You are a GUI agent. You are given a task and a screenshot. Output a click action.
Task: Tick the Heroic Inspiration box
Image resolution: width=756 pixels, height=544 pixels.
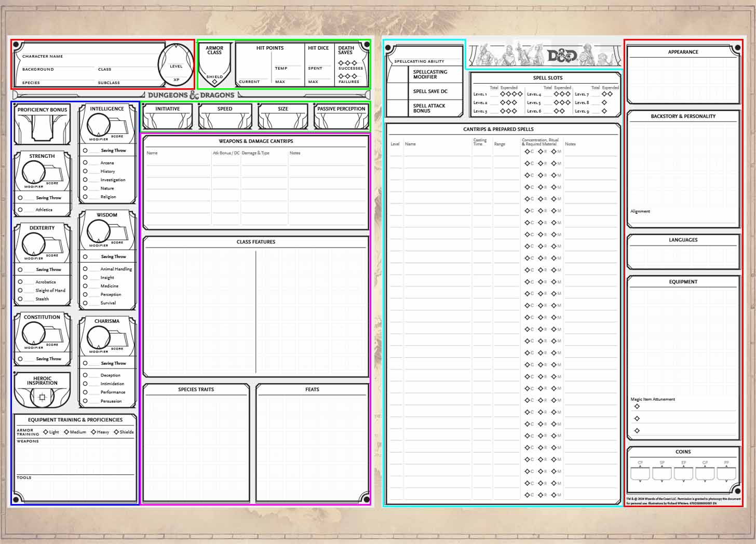click(43, 398)
